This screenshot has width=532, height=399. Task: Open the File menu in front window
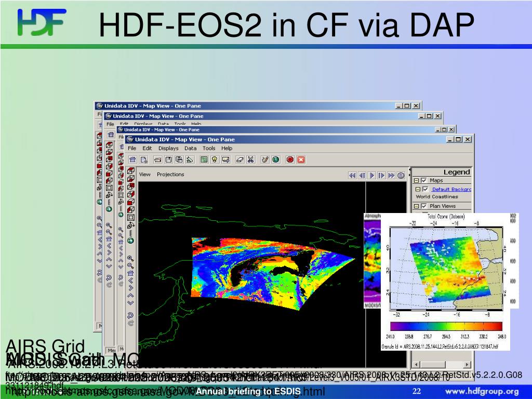coord(132,148)
